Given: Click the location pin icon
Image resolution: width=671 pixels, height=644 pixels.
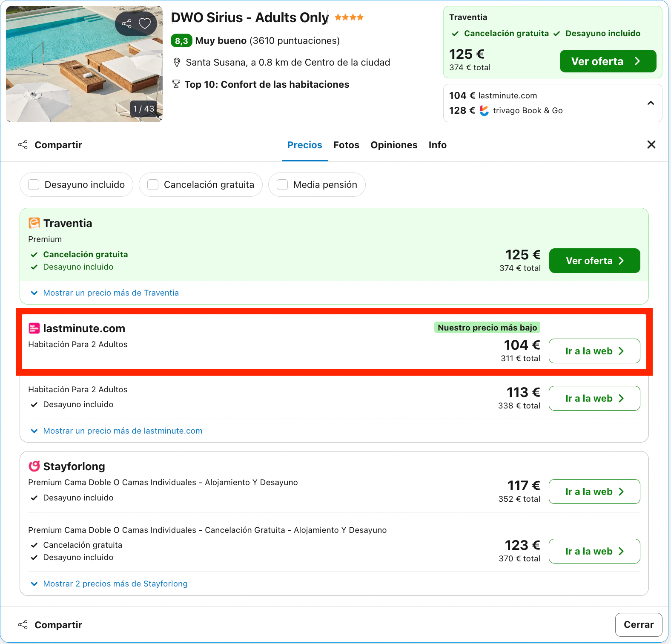Looking at the screenshot, I should coord(177,63).
